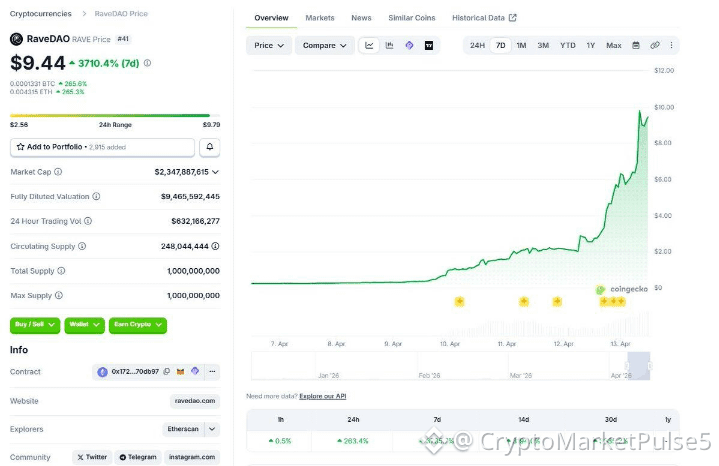
Task: Copy the chart link icon
Action: pyautogui.click(x=655, y=45)
